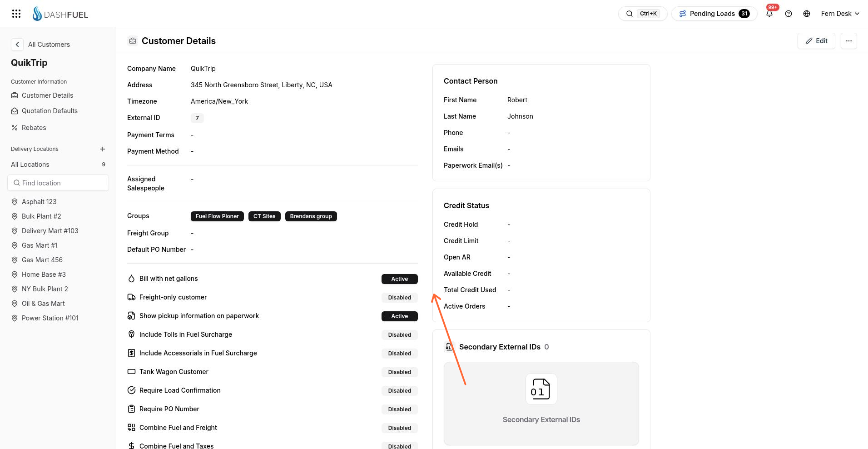Image resolution: width=868 pixels, height=449 pixels.
Task: Toggle Combine Fuel and Freight Disabled badge
Action: coord(399,428)
